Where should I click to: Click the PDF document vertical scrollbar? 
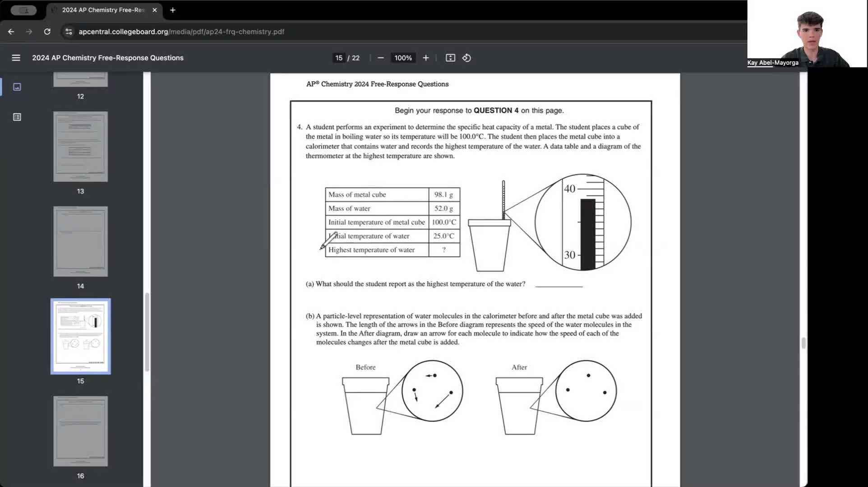click(803, 343)
